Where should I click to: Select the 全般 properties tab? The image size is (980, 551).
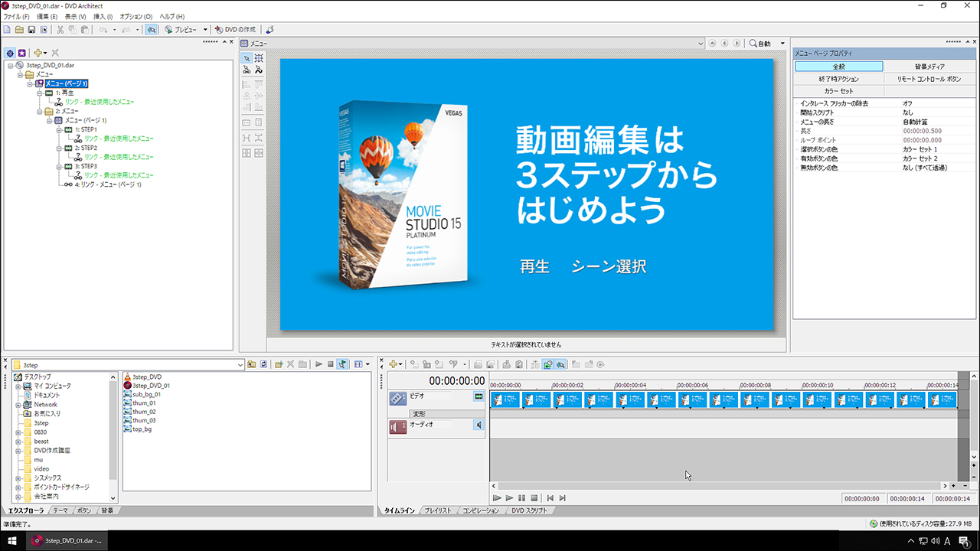(x=839, y=67)
